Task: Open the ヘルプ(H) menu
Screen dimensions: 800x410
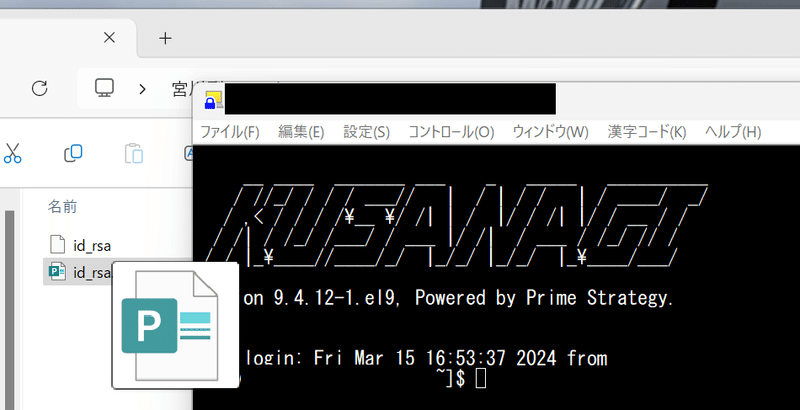Action: pyautogui.click(x=733, y=132)
